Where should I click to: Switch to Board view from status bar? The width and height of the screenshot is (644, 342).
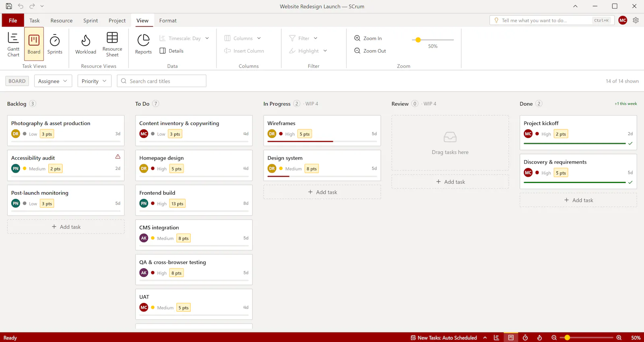point(511,338)
